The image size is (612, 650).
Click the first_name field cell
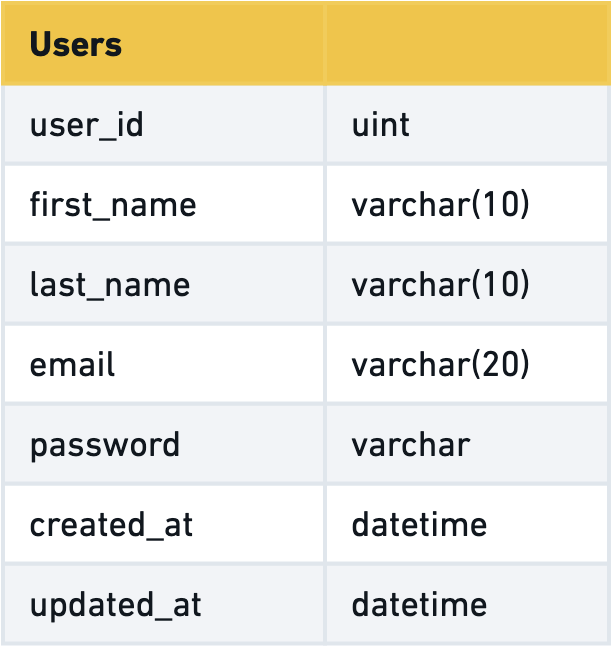pos(113,205)
